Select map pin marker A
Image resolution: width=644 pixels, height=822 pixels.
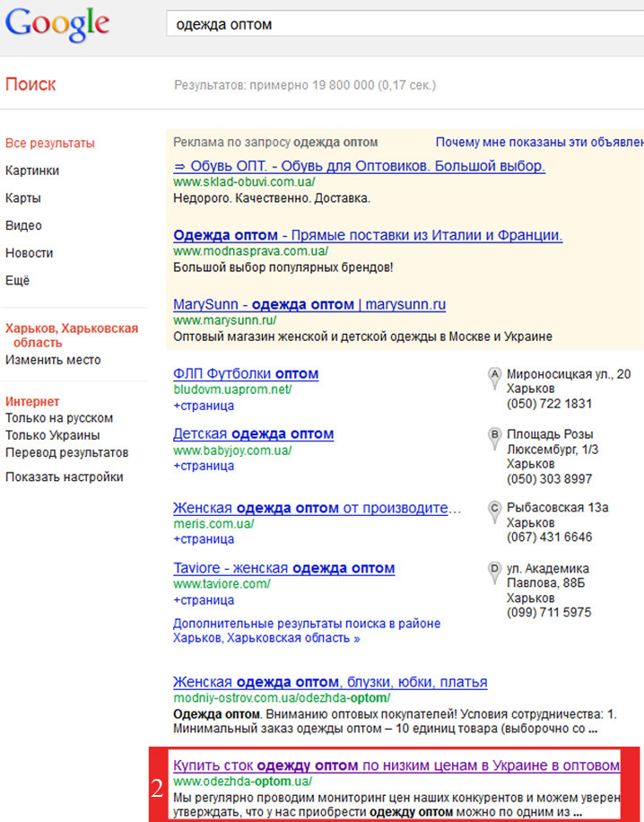(493, 378)
